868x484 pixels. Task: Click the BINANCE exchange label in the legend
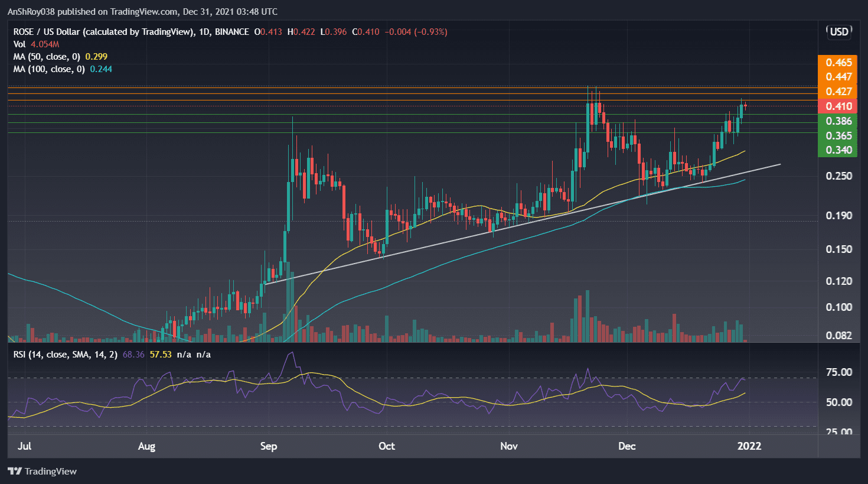(x=230, y=31)
